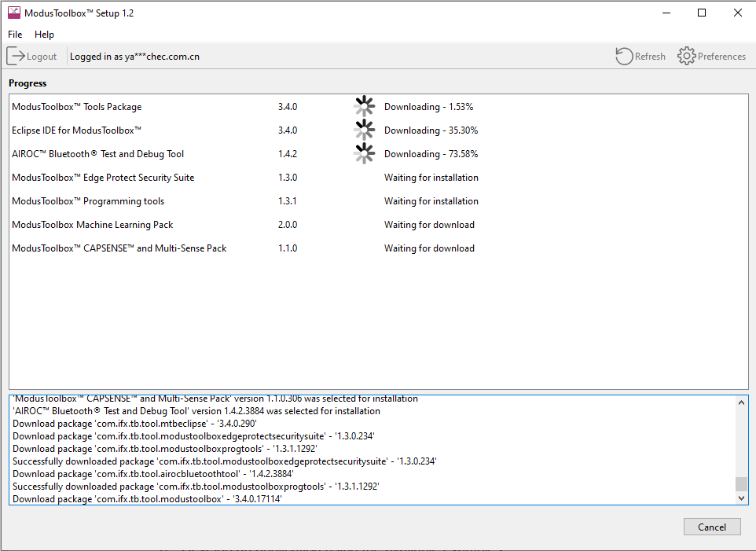
Task: Click 'Waiting for download' for Machine Learning Pack
Action: 429,225
